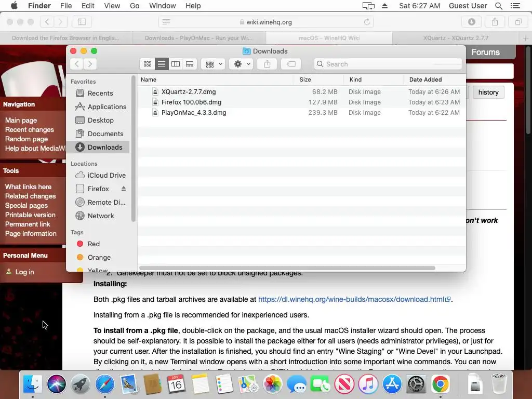
Task: Switch Finder to gallery view
Action: point(190,64)
